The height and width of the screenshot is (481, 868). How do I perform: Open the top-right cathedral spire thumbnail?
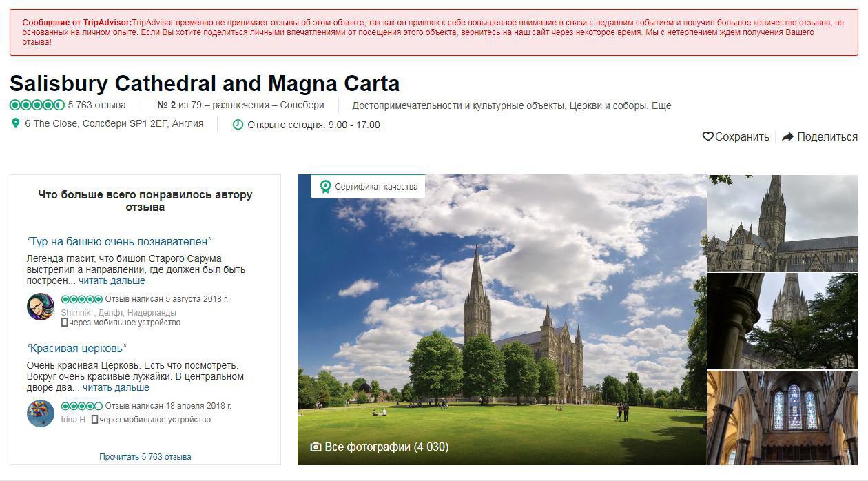(783, 223)
